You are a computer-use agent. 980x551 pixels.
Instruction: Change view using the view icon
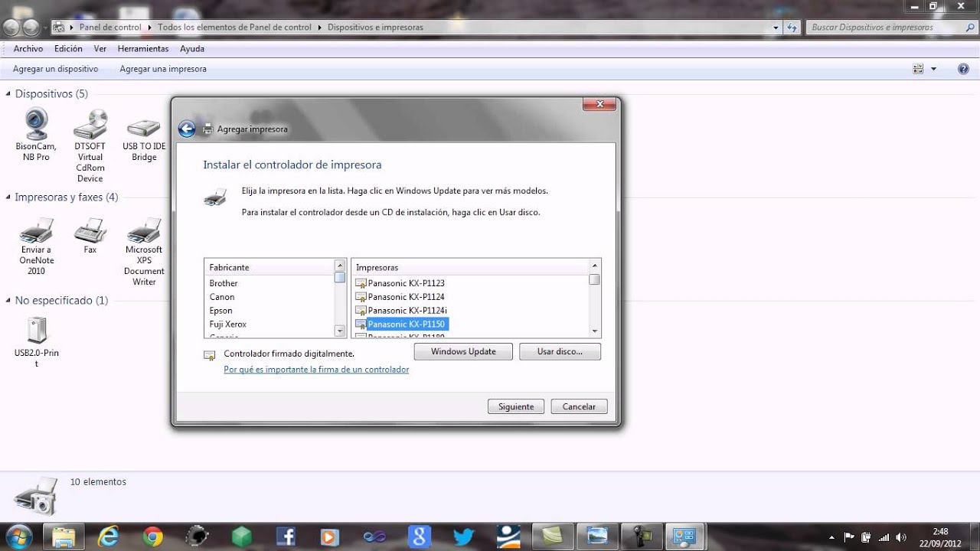[x=918, y=69]
